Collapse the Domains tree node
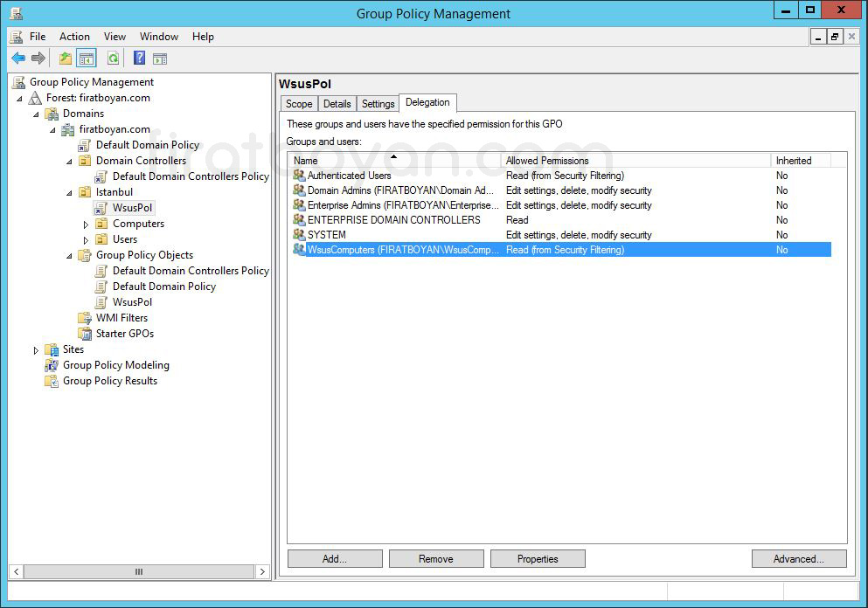The width and height of the screenshot is (868, 608). pyautogui.click(x=36, y=114)
